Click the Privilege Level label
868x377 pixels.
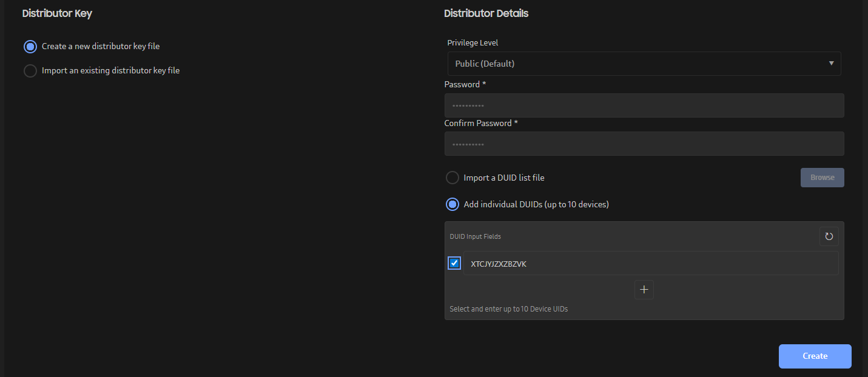pyautogui.click(x=473, y=42)
